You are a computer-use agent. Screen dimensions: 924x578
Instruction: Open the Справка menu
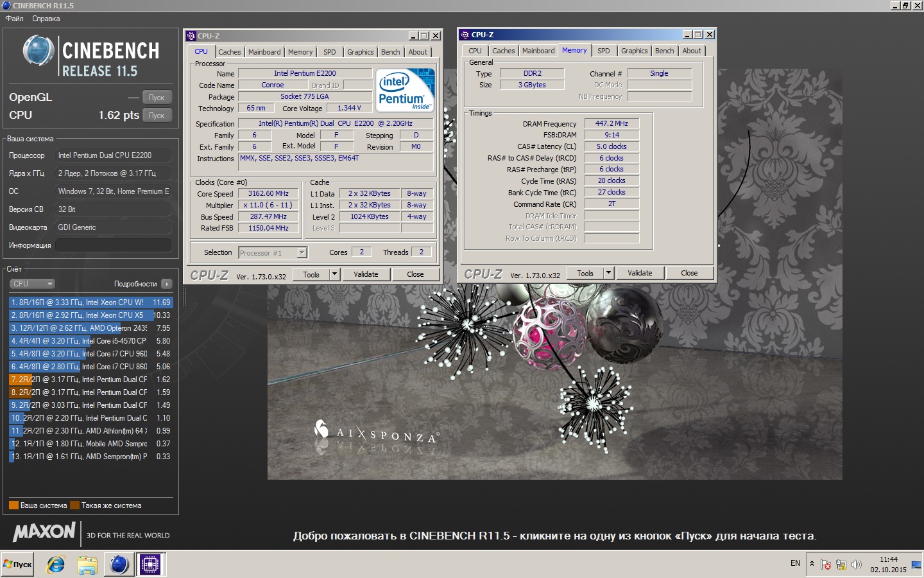46,19
